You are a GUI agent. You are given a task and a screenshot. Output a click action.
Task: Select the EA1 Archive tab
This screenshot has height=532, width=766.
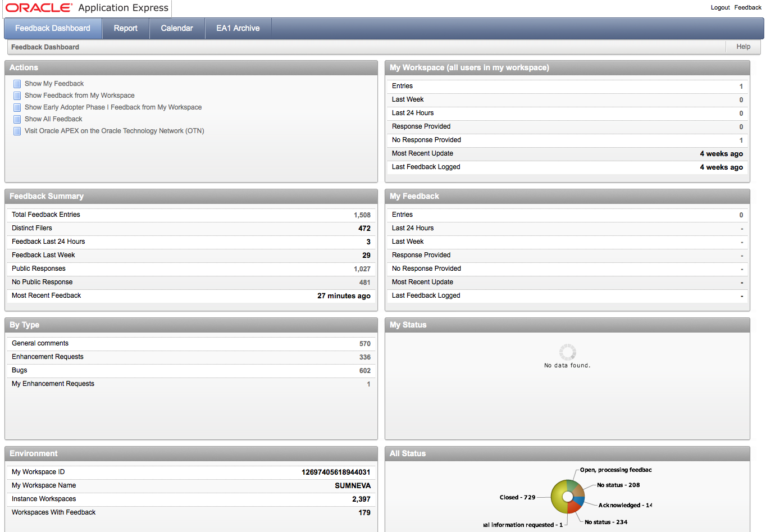tap(238, 28)
